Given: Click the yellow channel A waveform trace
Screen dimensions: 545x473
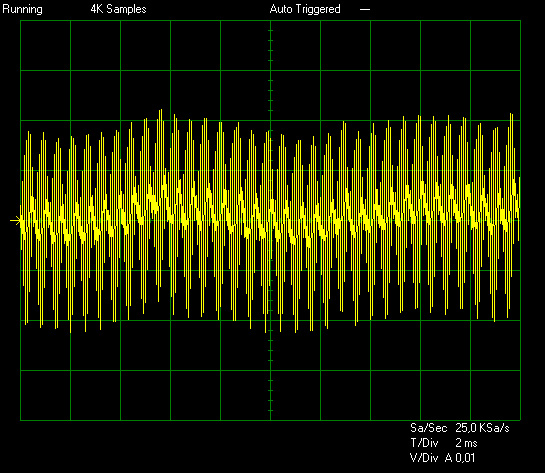Looking at the screenshot, I should coord(270,220).
